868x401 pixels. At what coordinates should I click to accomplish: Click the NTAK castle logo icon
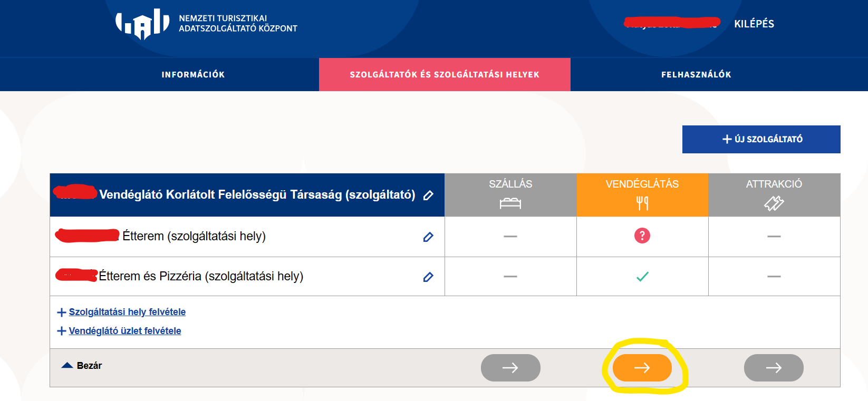click(142, 24)
